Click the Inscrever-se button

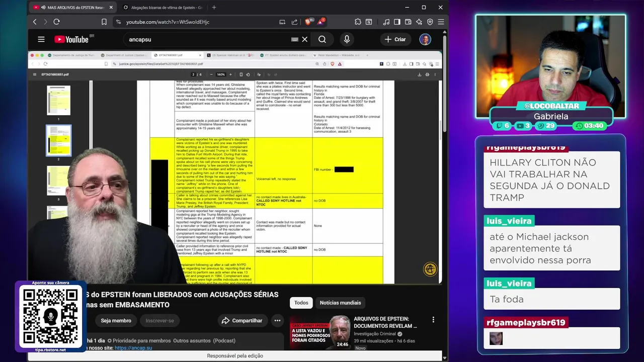pos(159,321)
